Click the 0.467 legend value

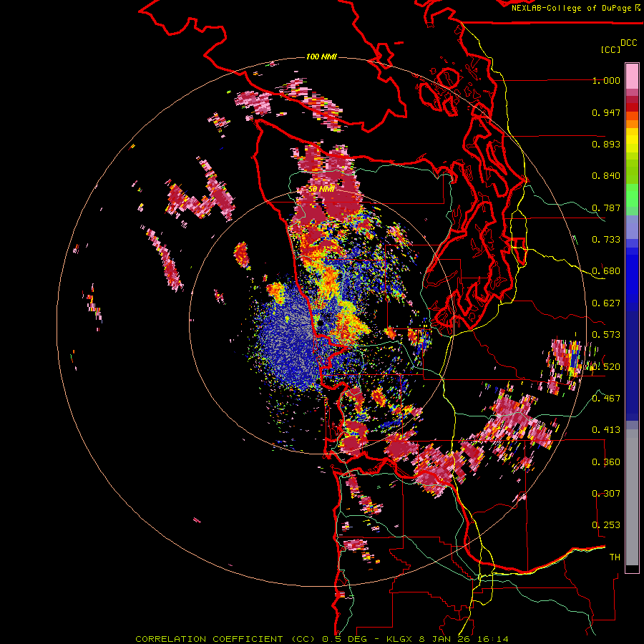click(606, 399)
